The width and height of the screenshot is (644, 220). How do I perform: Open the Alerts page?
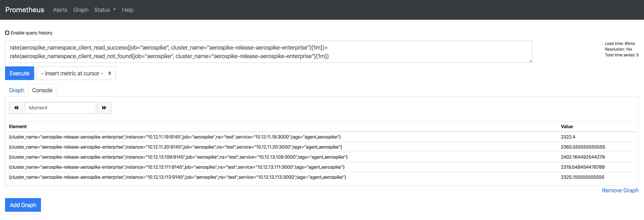60,10
